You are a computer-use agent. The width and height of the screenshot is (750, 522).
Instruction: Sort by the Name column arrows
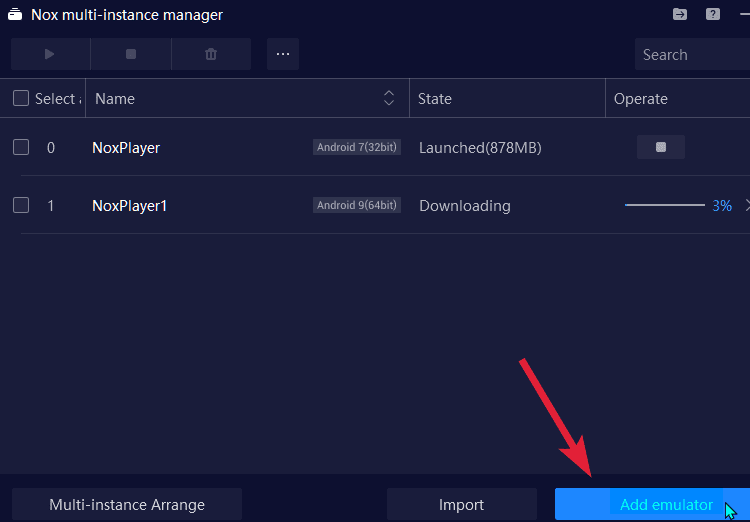(x=389, y=98)
